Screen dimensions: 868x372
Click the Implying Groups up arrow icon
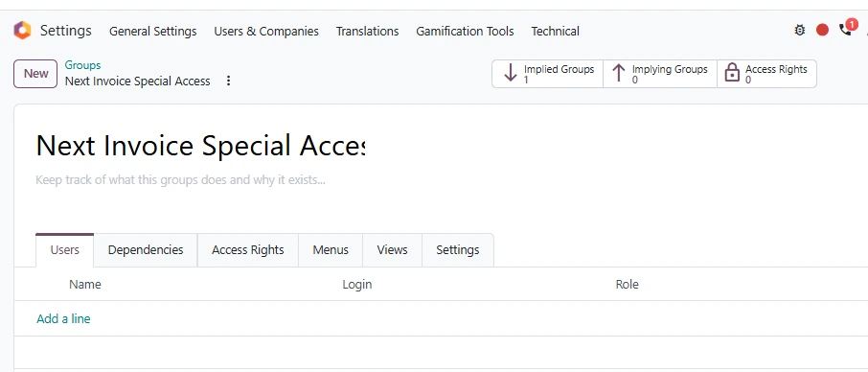tap(618, 73)
